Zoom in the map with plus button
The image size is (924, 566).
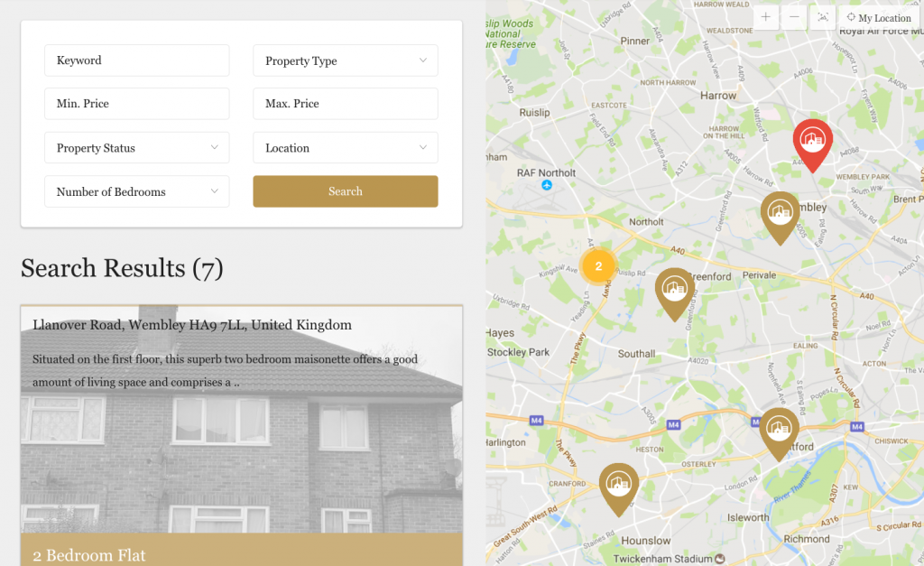click(765, 17)
